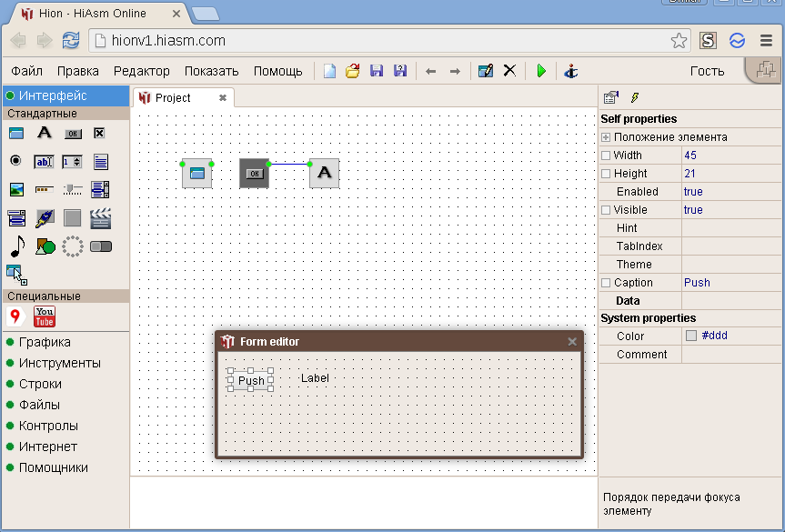785x532 pixels.
Task: Select the film clapper video component
Action: [x=101, y=218]
